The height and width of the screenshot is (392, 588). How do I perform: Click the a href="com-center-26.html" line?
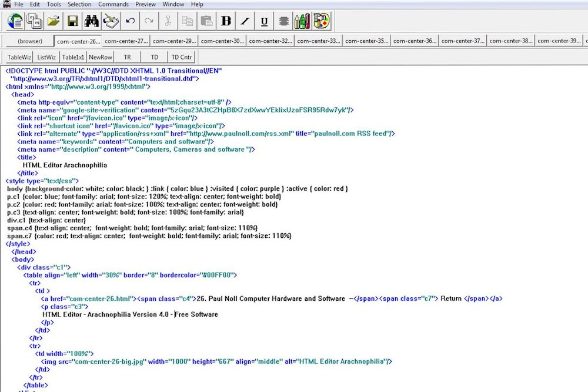point(272,299)
